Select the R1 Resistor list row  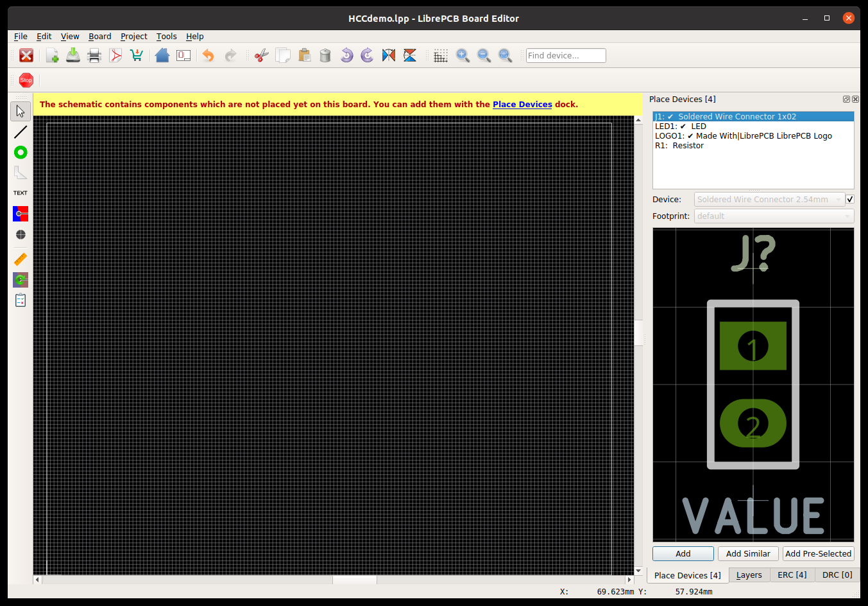(753, 146)
